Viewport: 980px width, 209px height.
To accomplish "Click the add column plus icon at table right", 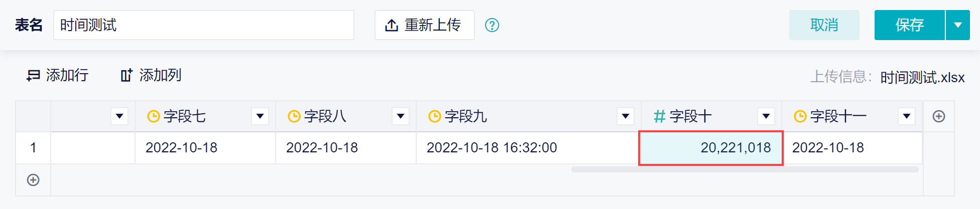I will pos(939,116).
